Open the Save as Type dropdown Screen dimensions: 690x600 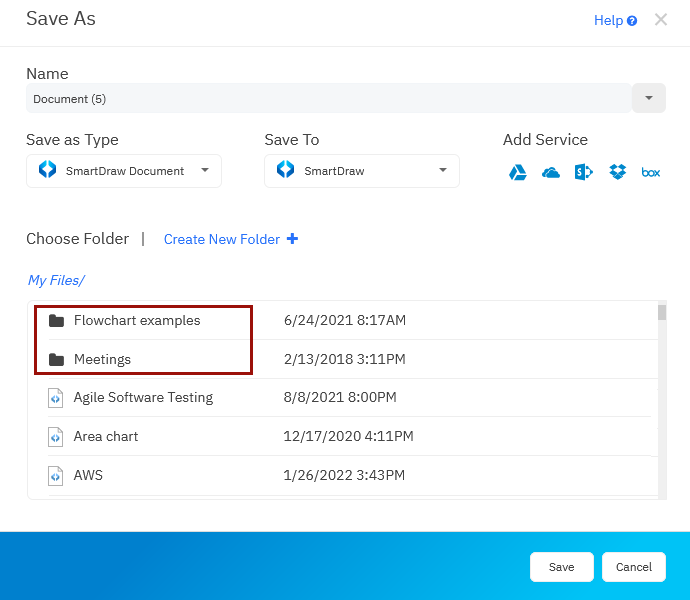124,171
